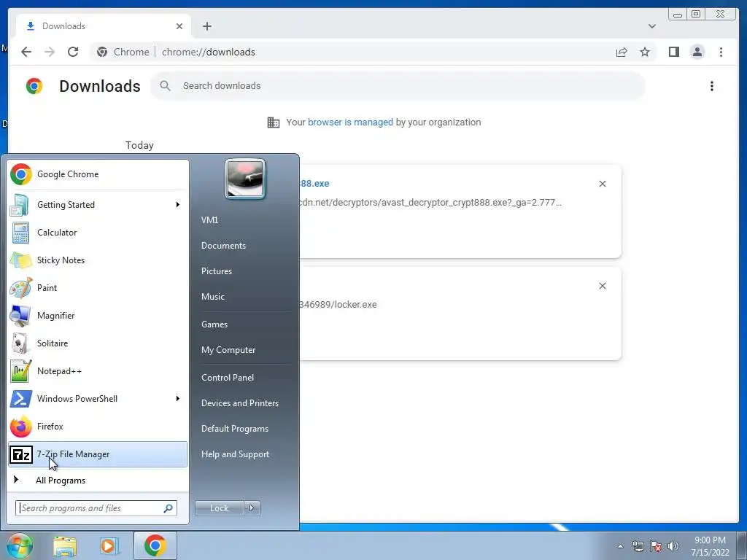Click 'browser is managed' link
The width and height of the screenshot is (747, 560).
350,122
